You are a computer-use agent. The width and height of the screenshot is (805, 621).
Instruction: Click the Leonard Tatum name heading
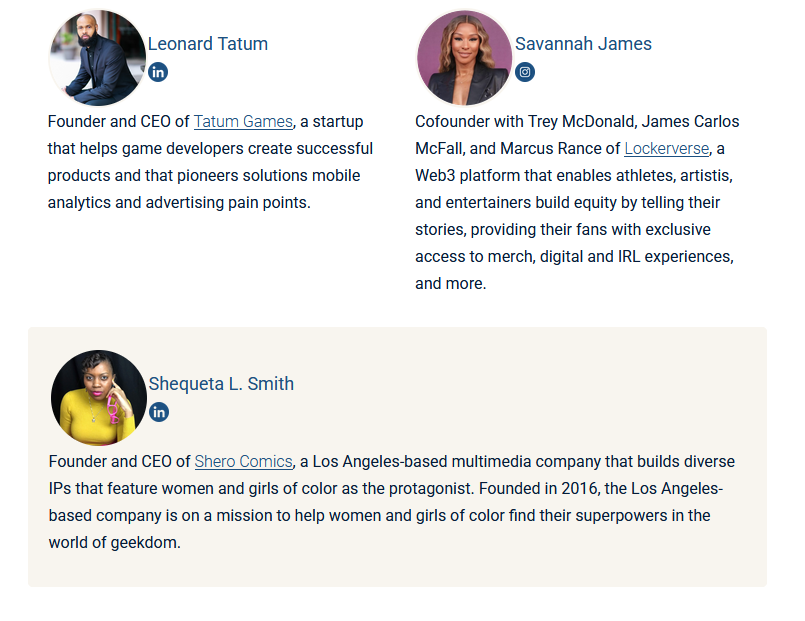click(208, 44)
